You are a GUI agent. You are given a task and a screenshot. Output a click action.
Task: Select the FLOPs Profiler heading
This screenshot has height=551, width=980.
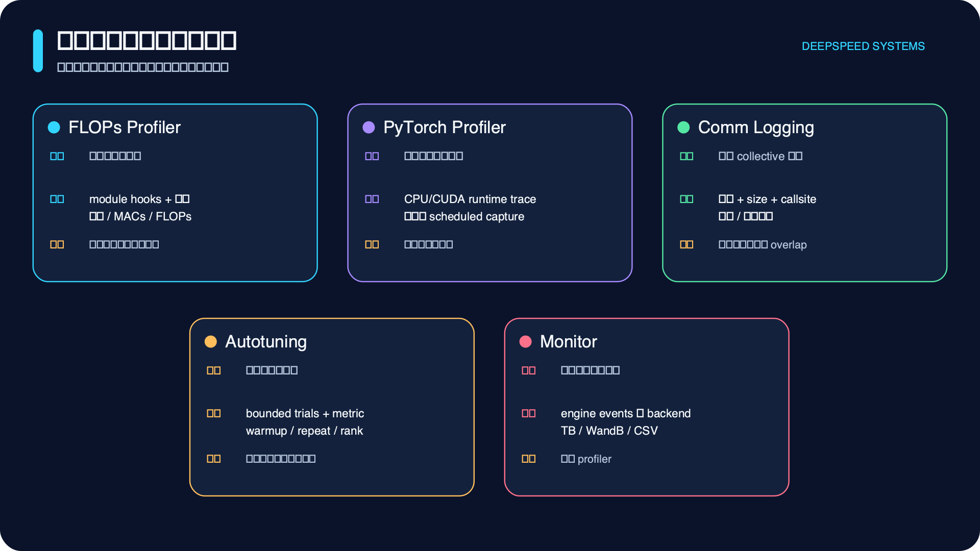[125, 128]
